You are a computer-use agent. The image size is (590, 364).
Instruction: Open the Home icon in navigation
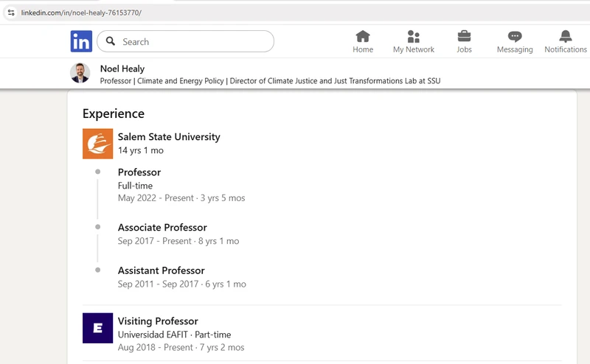pos(363,37)
